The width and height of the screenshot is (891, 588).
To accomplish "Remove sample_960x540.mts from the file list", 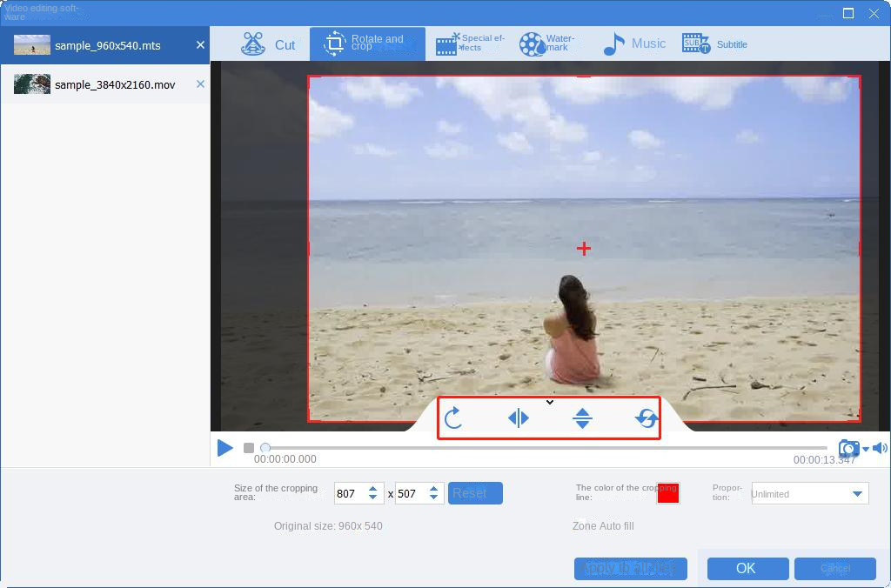I will 200,45.
